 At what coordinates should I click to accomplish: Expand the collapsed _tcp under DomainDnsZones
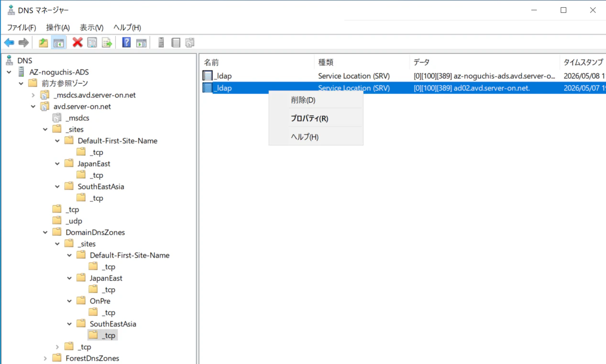point(57,347)
